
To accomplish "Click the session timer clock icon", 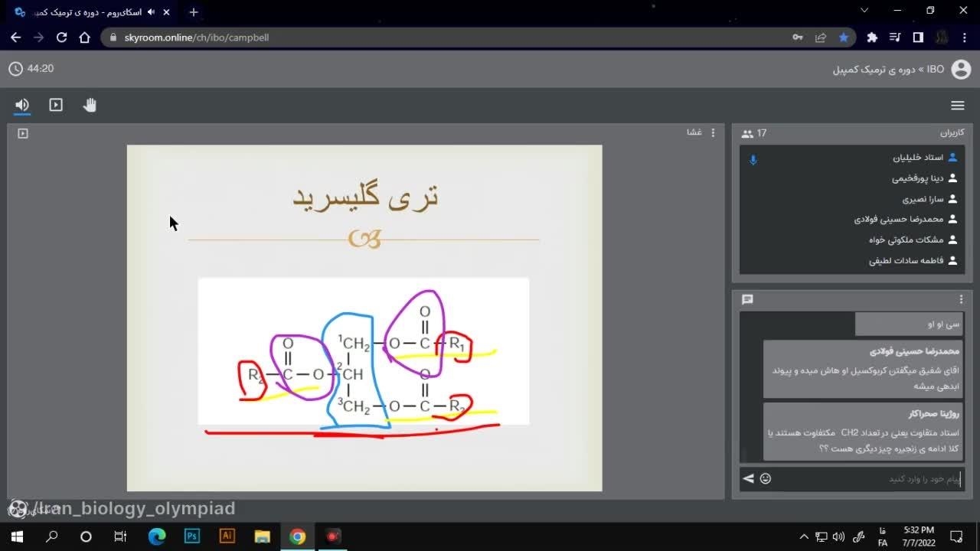I will pyautogui.click(x=15, y=69).
